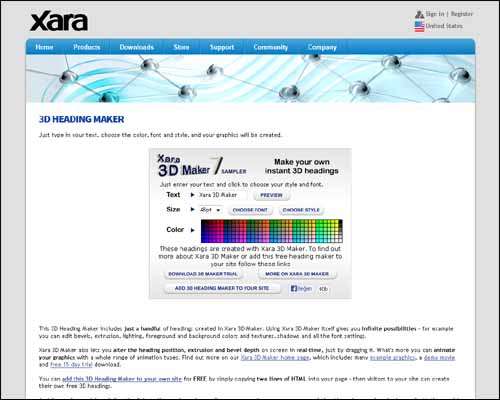Open the Store menu item
Viewport: 500px width, 400px height.
(x=181, y=47)
